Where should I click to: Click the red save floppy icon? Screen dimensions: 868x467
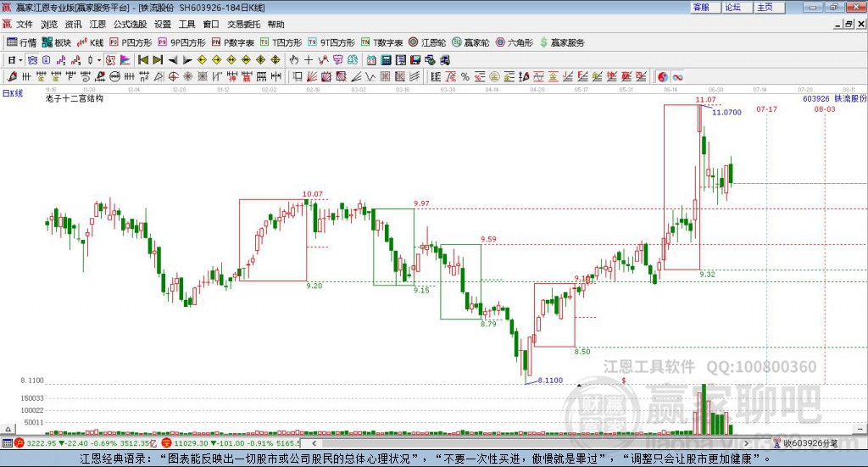415,60
